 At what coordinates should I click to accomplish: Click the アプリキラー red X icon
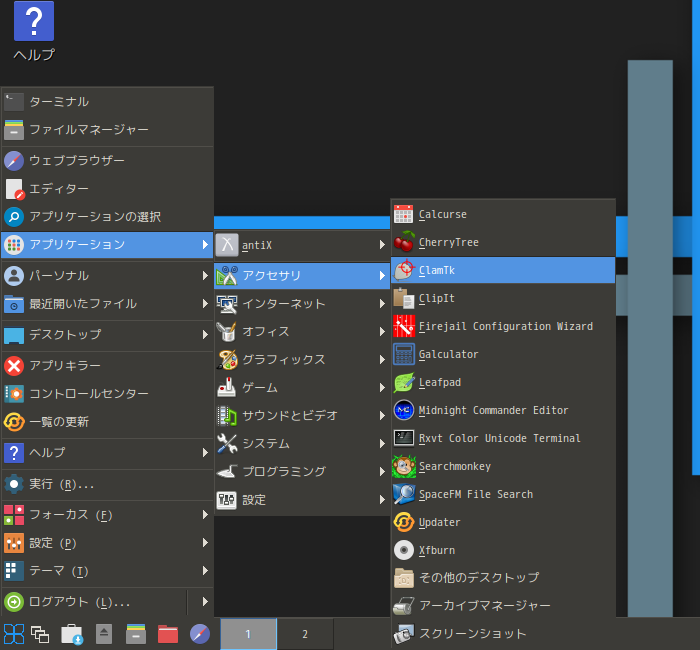click(14, 366)
